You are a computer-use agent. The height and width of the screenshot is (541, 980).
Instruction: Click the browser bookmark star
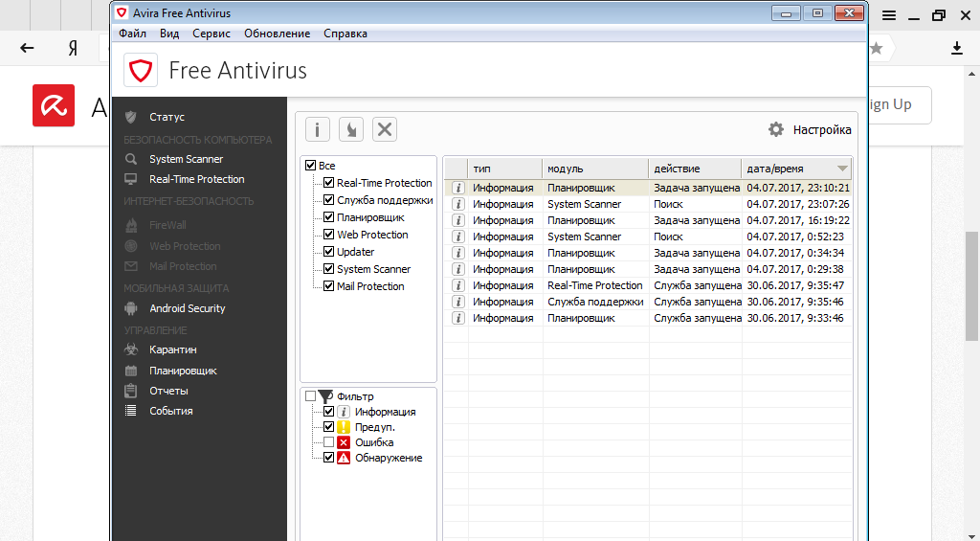[877, 48]
